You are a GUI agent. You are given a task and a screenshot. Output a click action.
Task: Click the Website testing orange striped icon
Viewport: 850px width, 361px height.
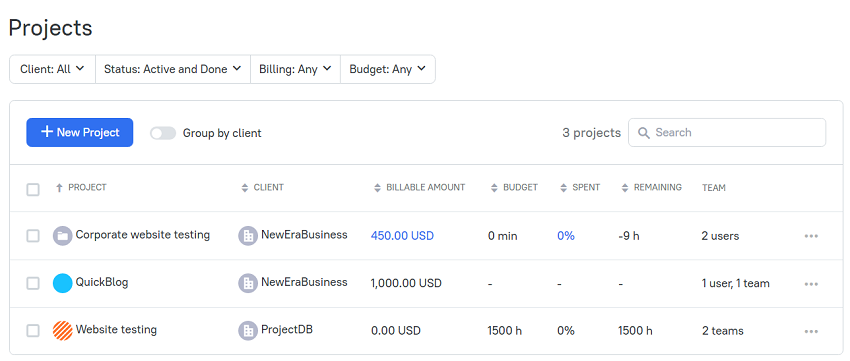coord(62,331)
